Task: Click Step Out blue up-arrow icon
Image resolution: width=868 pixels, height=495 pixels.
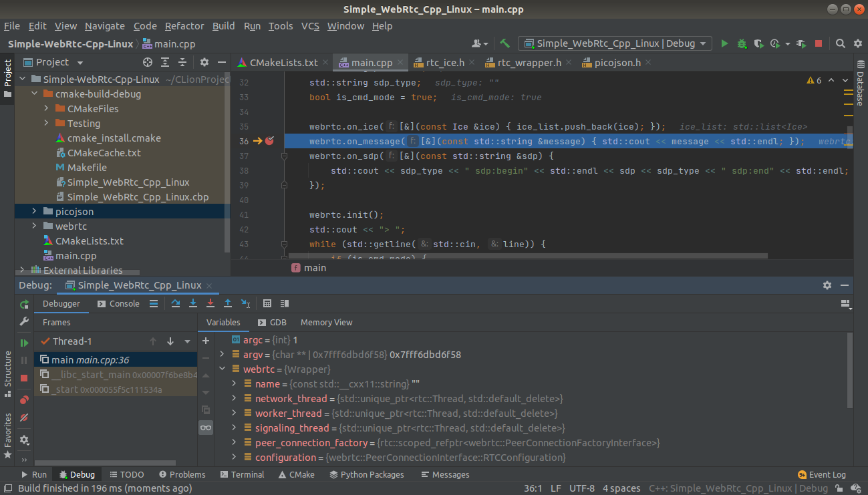Action: point(228,303)
